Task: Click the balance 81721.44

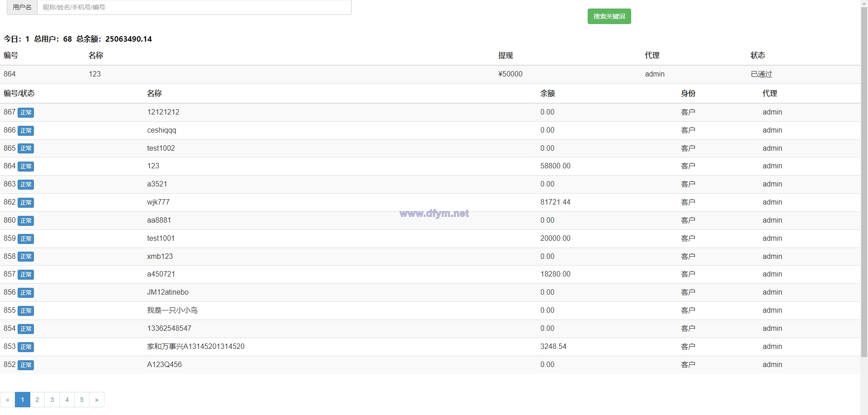Action: click(555, 202)
